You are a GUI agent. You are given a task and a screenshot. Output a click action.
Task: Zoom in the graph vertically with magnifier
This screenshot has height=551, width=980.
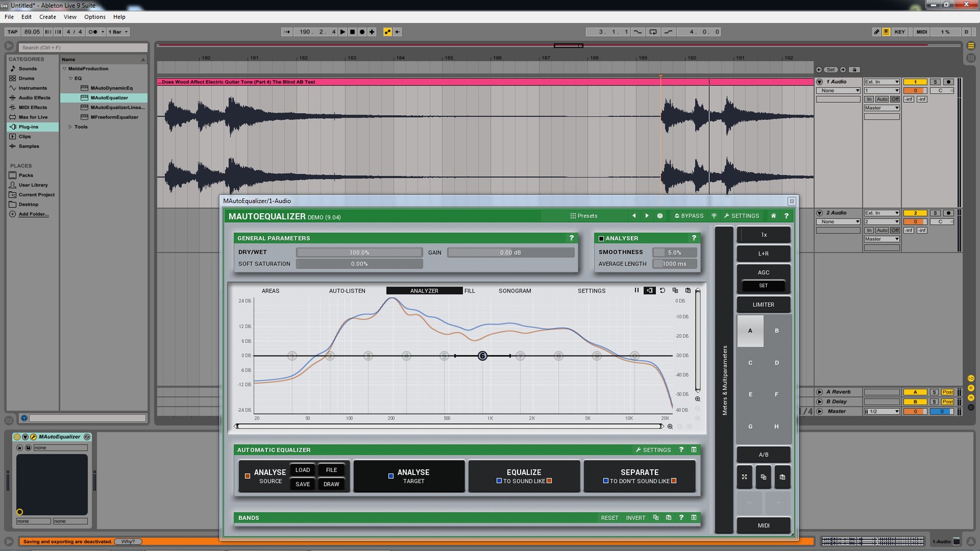tap(698, 399)
